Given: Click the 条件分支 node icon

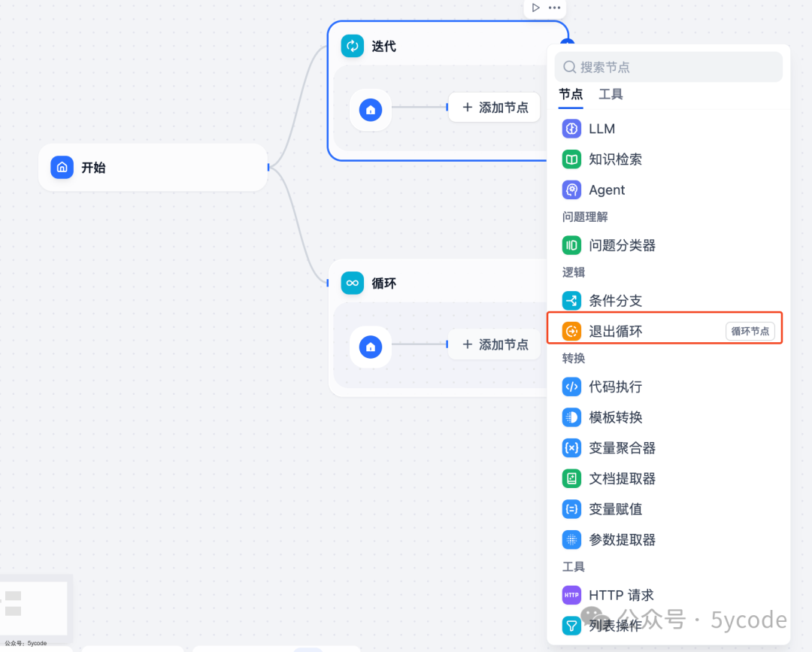Looking at the screenshot, I should (x=571, y=300).
